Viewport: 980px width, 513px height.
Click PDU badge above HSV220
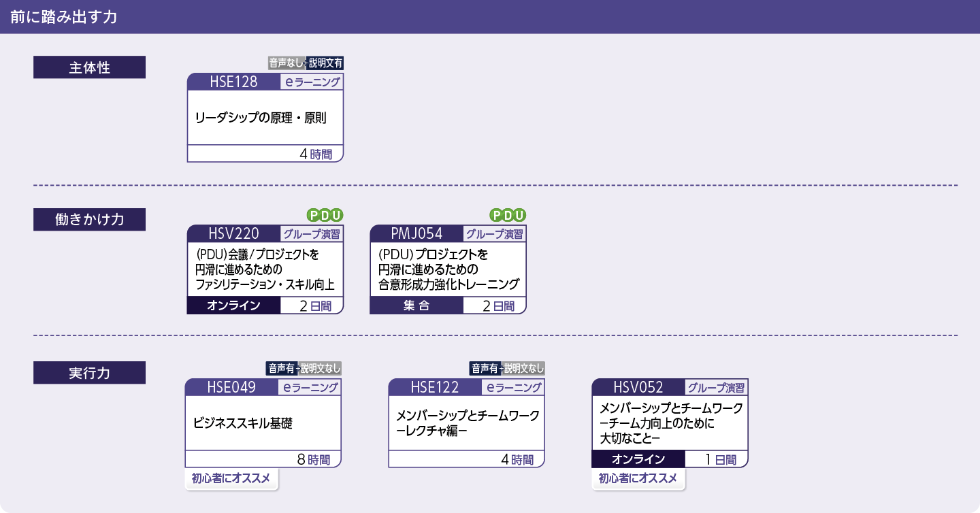(325, 216)
